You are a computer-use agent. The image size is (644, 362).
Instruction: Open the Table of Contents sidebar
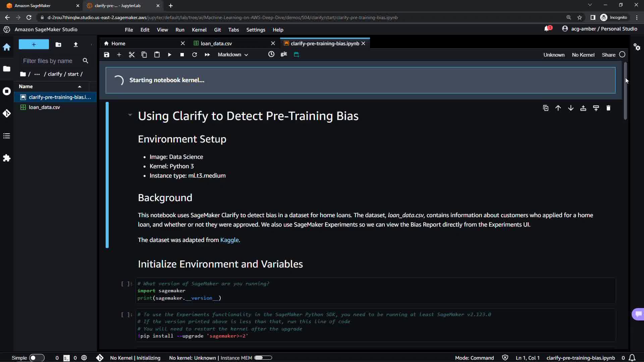click(7, 136)
